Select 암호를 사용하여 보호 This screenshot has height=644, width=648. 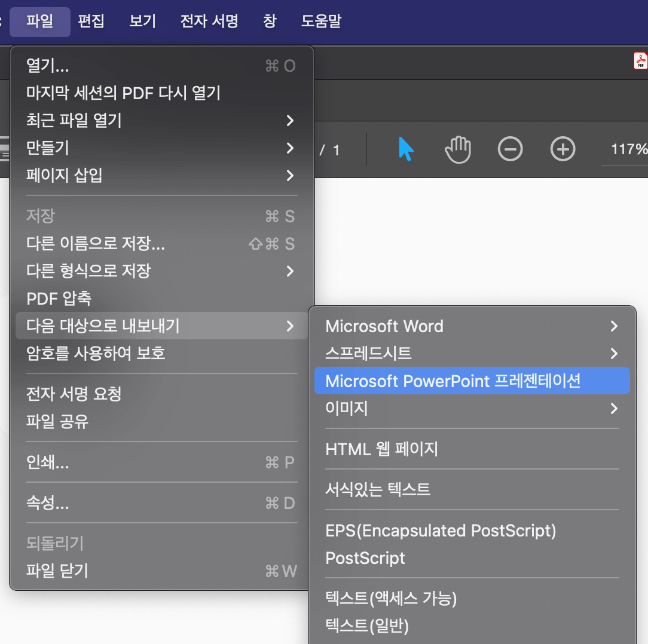pyautogui.click(x=161, y=353)
